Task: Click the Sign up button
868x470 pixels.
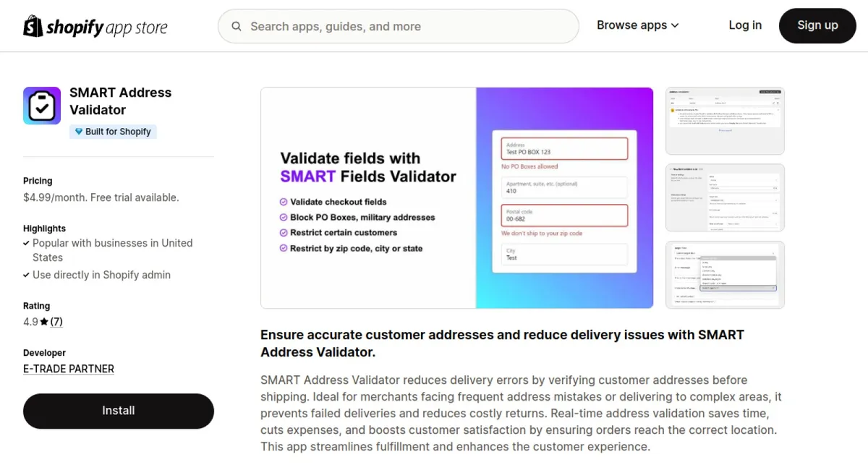Action: point(817,25)
